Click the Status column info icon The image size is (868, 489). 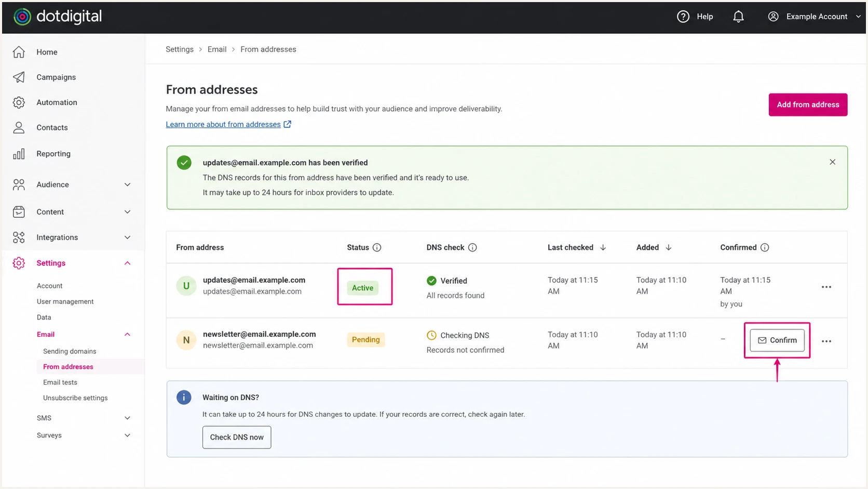pos(377,247)
